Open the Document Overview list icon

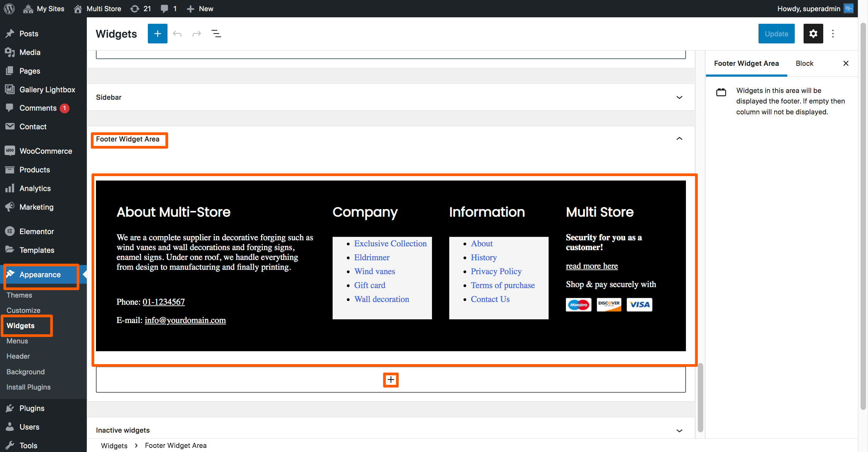coord(216,33)
